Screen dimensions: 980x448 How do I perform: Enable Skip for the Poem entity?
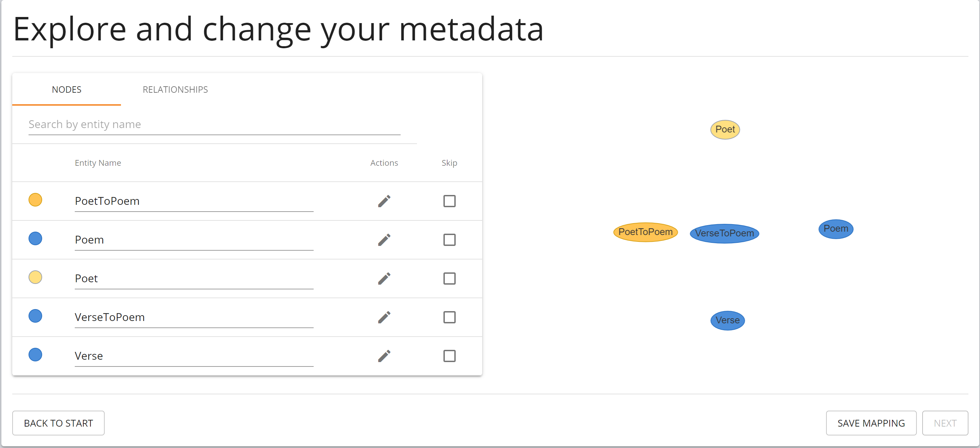[449, 240]
